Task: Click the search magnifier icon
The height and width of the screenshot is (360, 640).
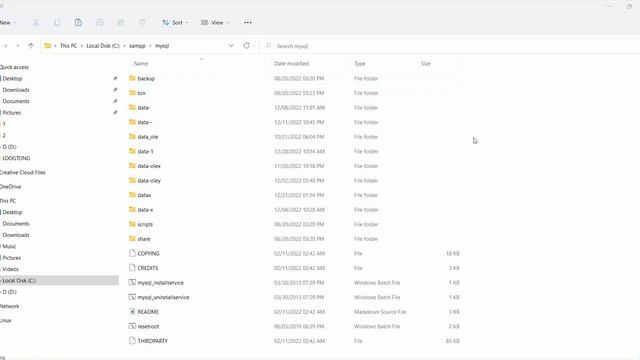Action: (268, 46)
